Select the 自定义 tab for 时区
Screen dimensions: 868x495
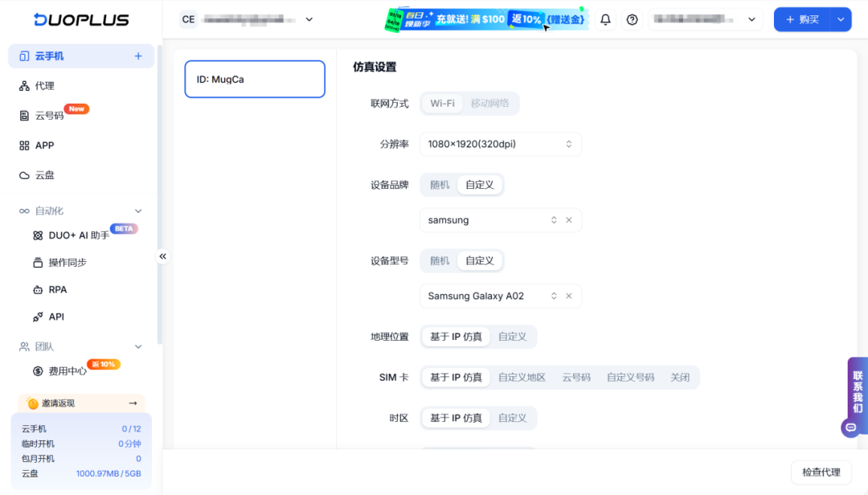513,418
